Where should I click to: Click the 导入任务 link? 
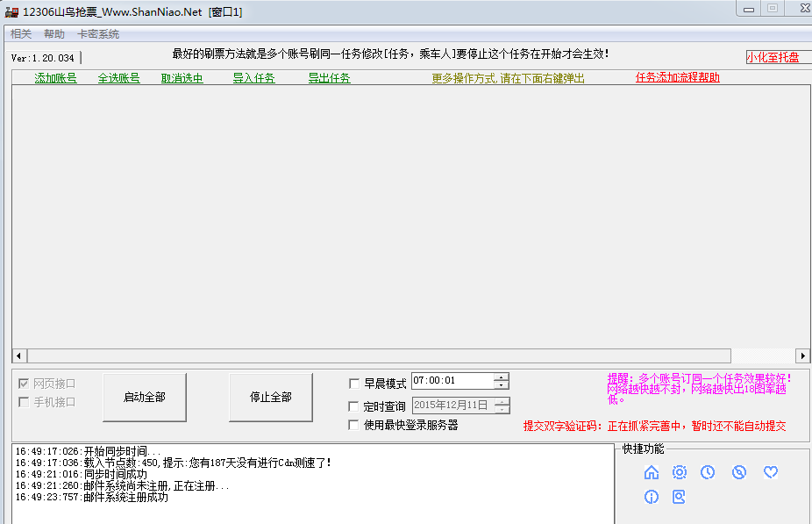[x=253, y=78]
